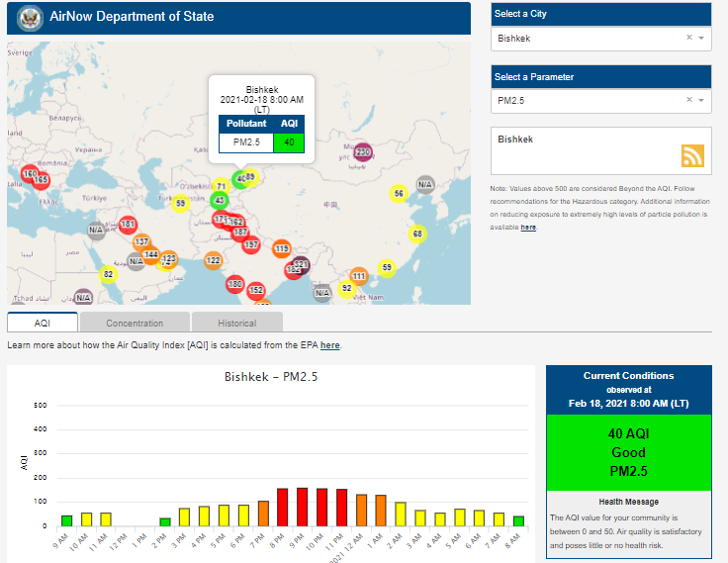Click the yellow 56 marker on the map

click(x=399, y=193)
